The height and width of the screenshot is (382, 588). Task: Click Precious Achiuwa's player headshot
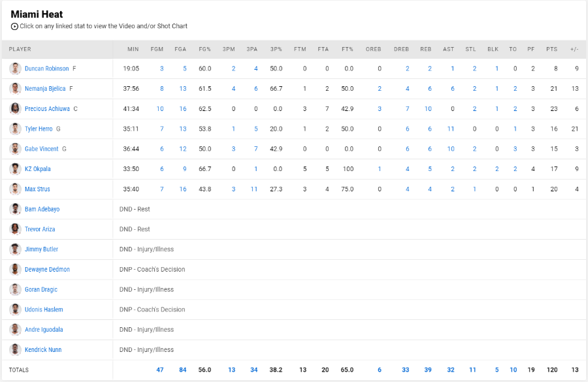(x=15, y=108)
